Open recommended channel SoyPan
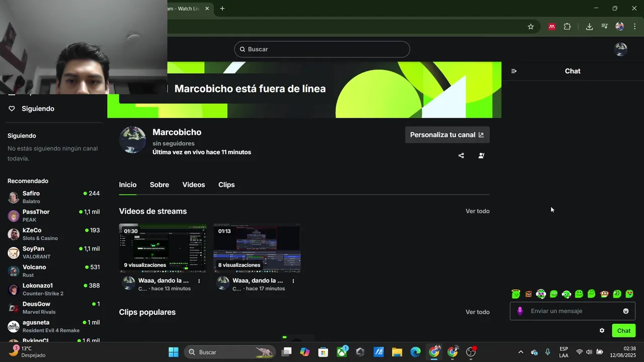This screenshot has width=644, height=362. 53,252
